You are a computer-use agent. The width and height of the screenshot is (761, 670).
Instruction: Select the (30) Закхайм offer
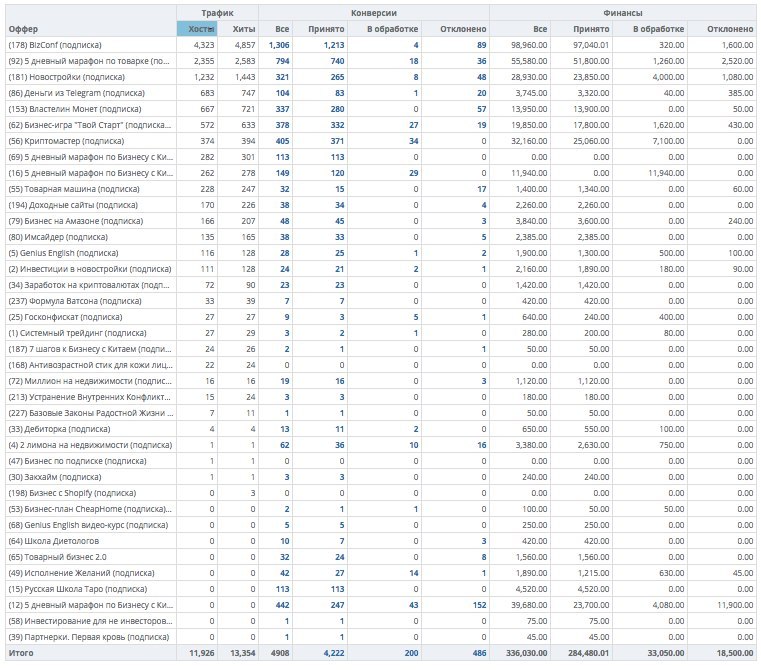point(55,478)
